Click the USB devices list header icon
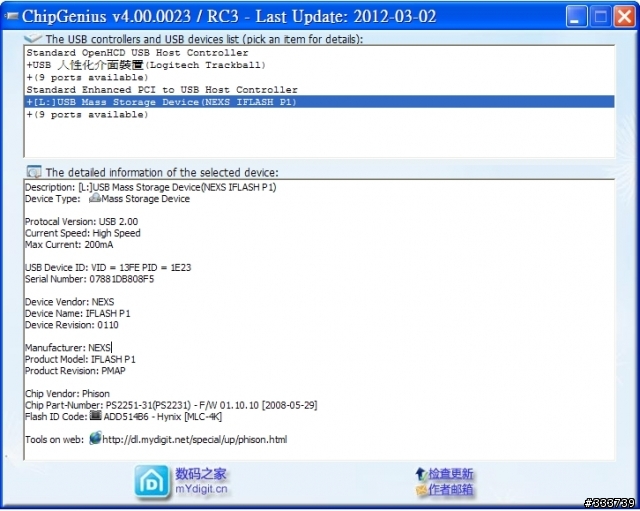The width and height of the screenshot is (640, 511). click(x=33, y=38)
